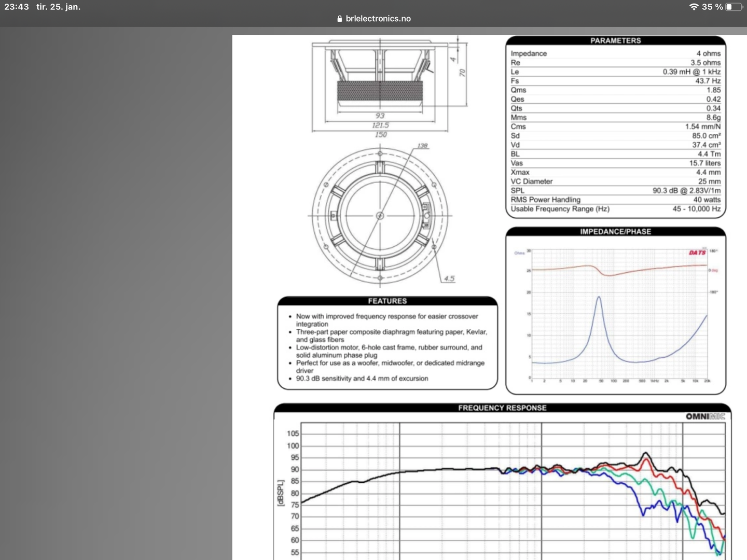
Task: Tap the Wi-Fi icon in status bar
Action: (x=694, y=7)
